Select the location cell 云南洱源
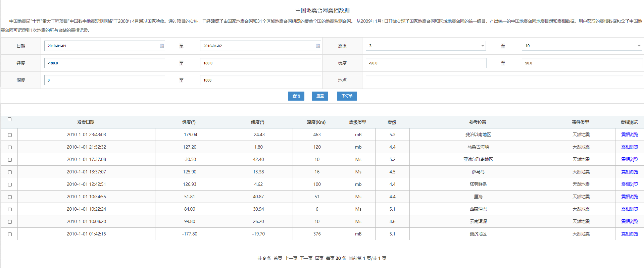644x268 pixels. [x=478, y=221]
